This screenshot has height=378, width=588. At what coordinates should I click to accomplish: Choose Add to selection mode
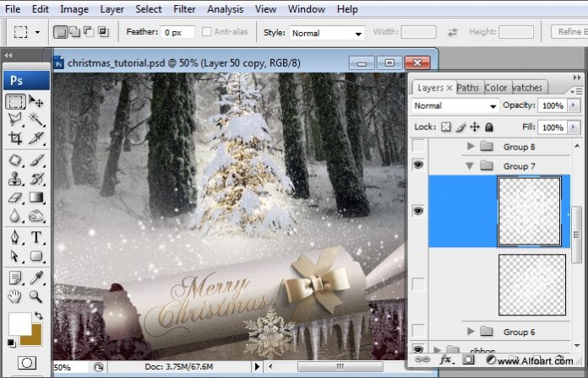(75, 32)
